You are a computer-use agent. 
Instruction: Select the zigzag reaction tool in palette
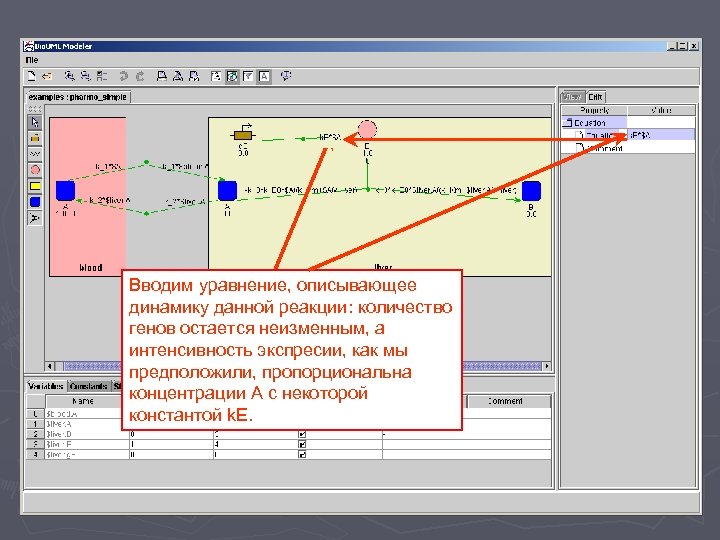tap(35, 154)
